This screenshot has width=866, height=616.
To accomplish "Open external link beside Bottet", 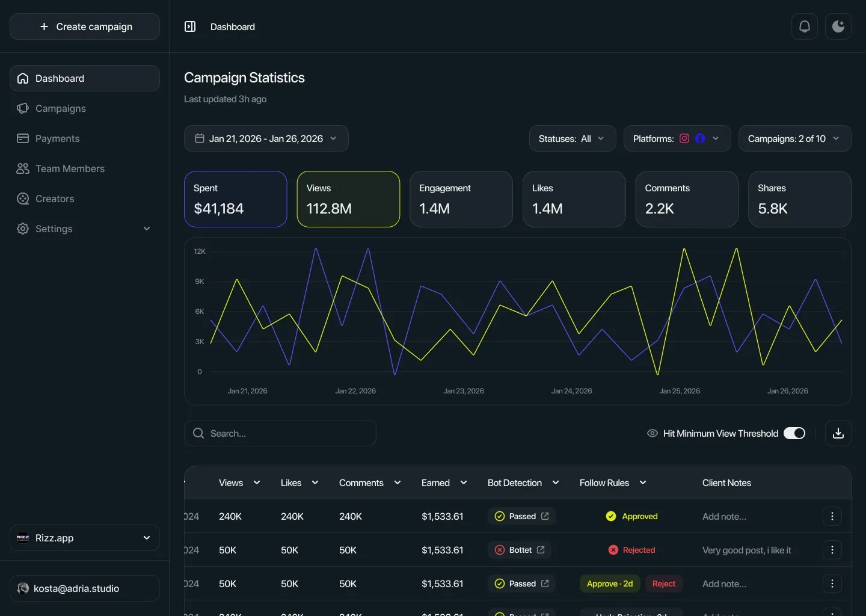I will coord(541,550).
